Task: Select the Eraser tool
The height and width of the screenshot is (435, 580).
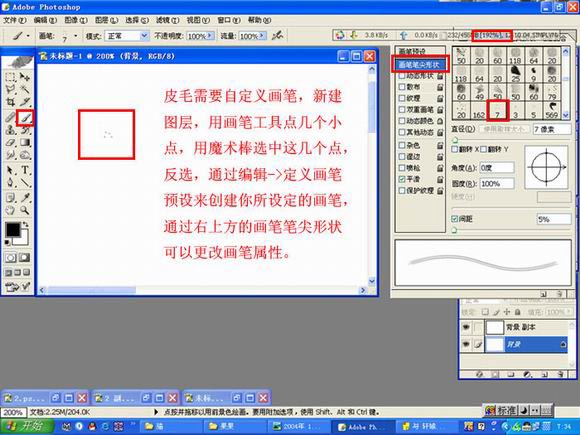Action: 10,142
